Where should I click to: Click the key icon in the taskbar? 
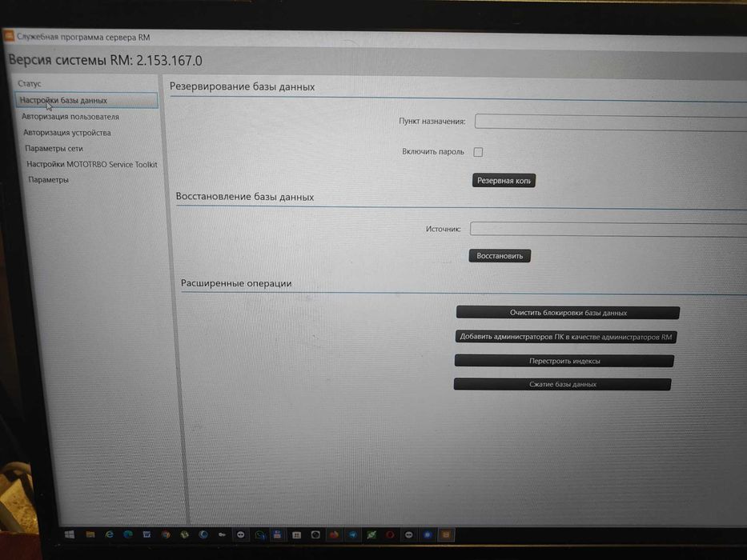222,534
